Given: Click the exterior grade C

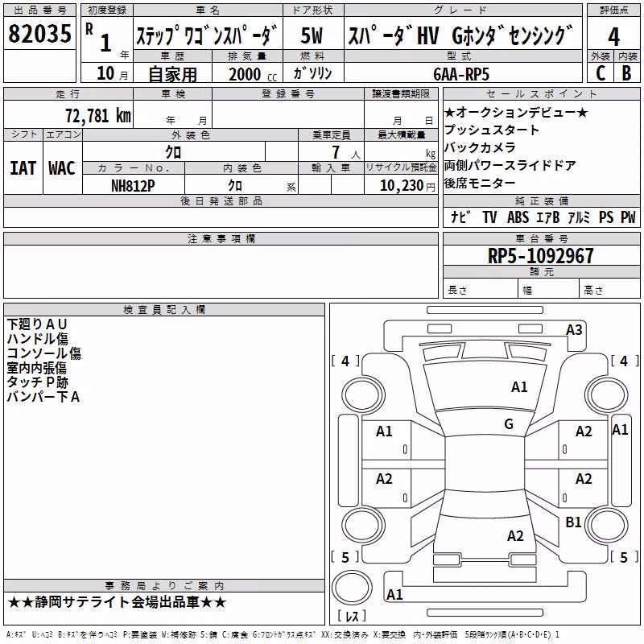Looking at the screenshot, I should [x=601, y=73].
